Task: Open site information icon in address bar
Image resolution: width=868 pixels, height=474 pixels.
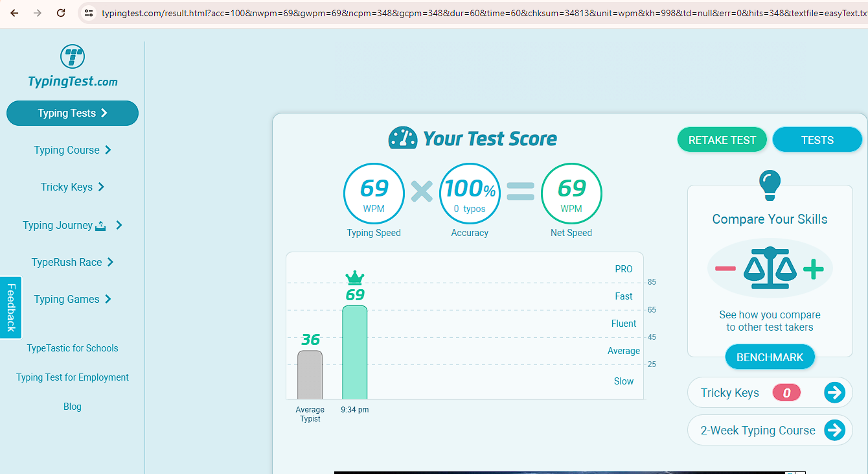Action: point(89,13)
